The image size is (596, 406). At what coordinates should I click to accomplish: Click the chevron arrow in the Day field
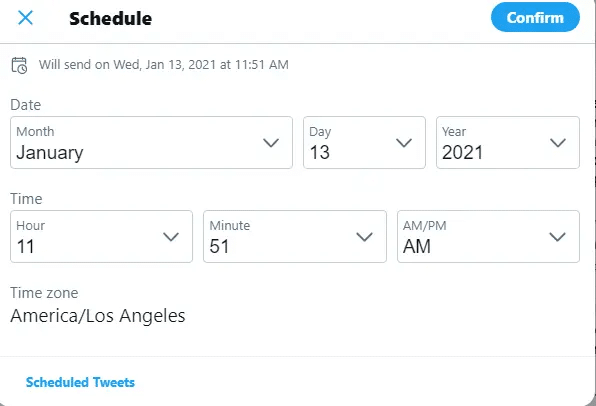pos(404,143)
